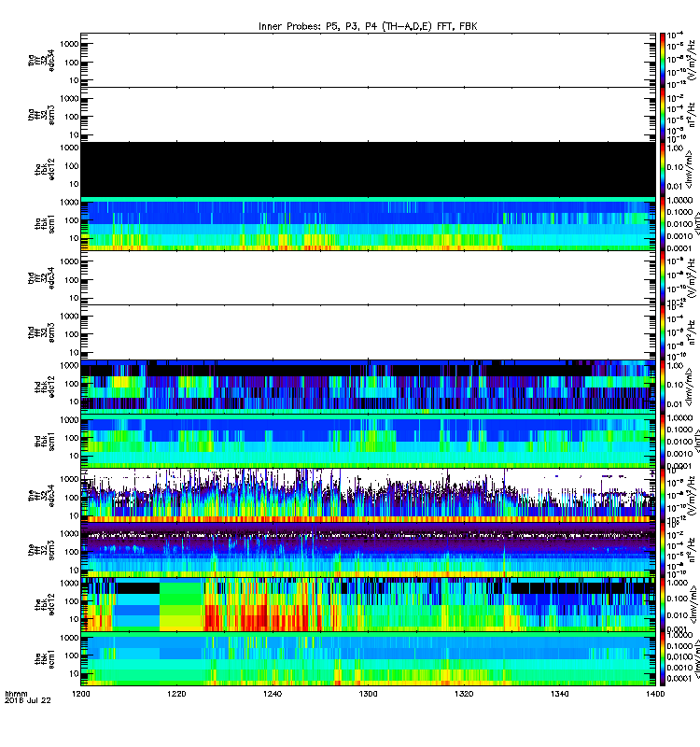Viewport: 700px width, 747px height.
Task: Click inside the tha fbk scm1 spectrogram
Action: point(368,224)
